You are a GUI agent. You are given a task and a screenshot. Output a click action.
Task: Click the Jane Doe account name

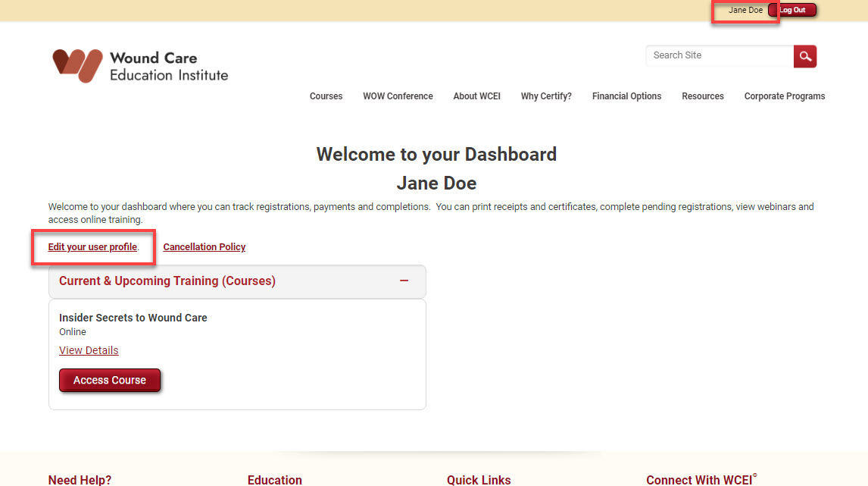pyautogui.click(x=745, y=10)
